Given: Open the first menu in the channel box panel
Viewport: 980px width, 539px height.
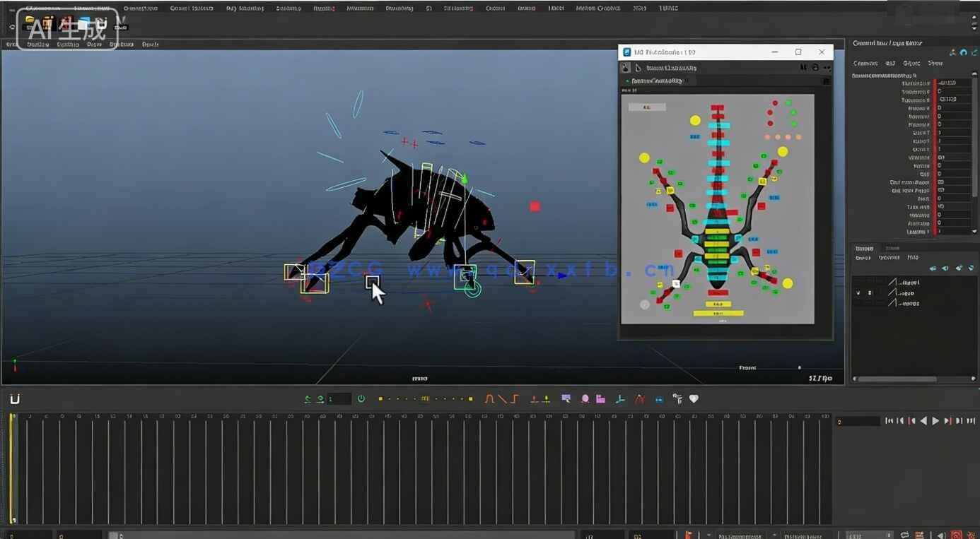Looking at the screenshot, I should (x=864, y=64).
